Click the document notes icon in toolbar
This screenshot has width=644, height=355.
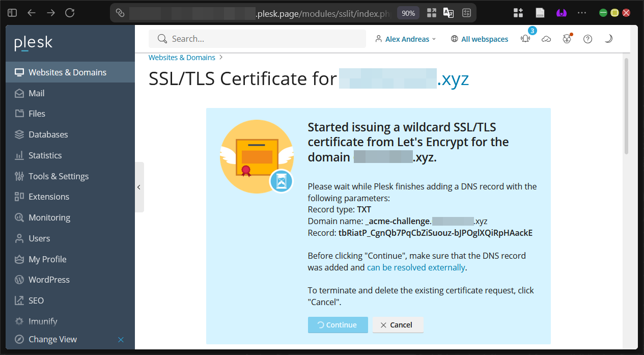click(x=540, y=13)
